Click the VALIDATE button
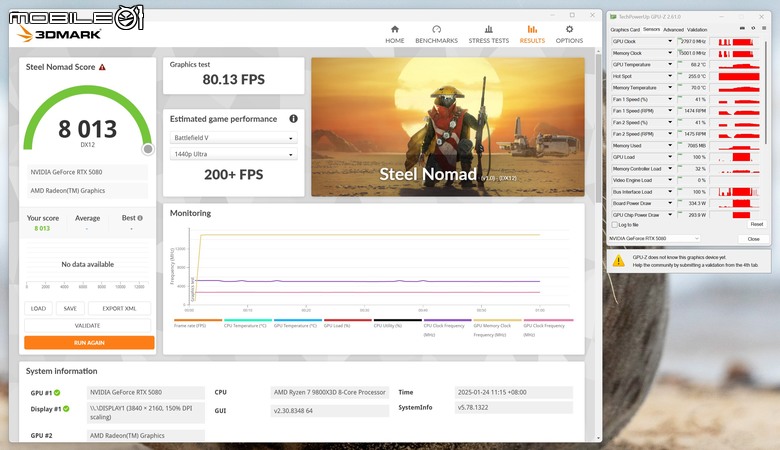 [88, 326]
